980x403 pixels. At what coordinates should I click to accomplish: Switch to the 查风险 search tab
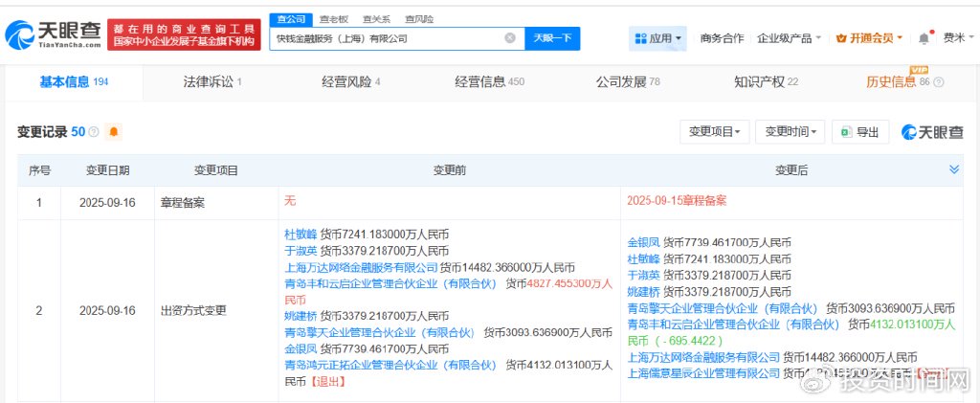(x=419, y=19)
